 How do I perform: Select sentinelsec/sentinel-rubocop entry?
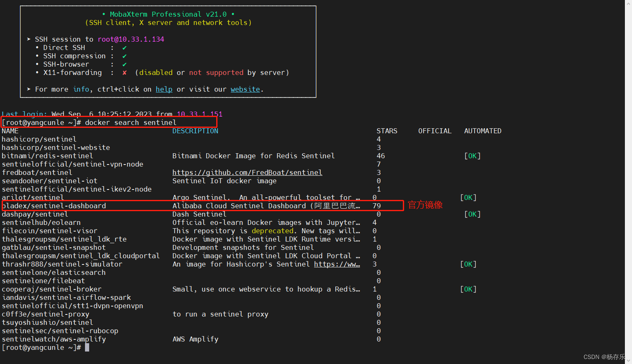(x=60, y=331)
